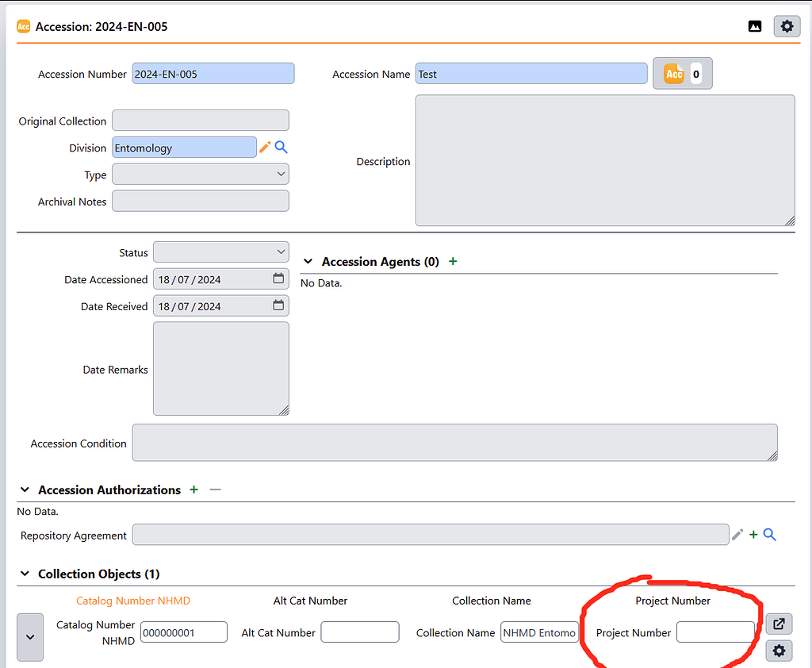Open the gear icon on the collection object row
The height and width of the screenshot is (668, 812).
[779, 651]
